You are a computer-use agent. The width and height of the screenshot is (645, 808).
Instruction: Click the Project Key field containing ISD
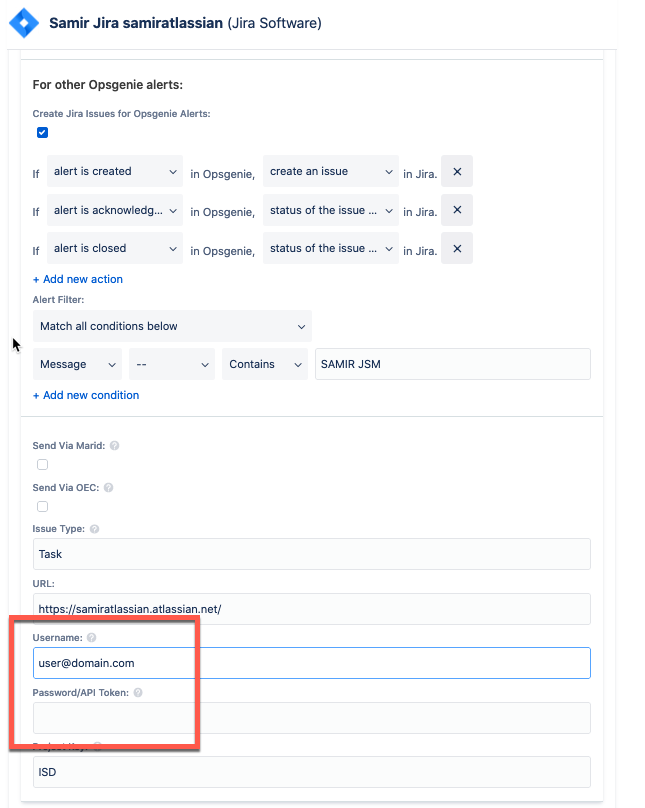click(x=312, y=772)
